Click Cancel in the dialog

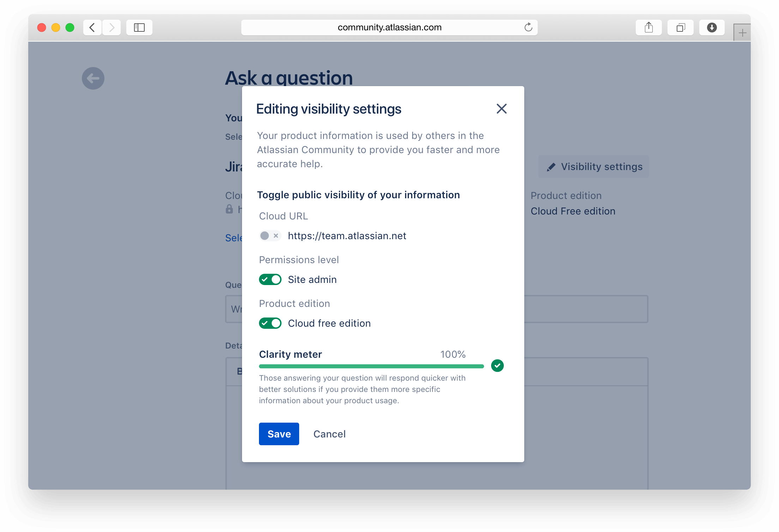329,434
